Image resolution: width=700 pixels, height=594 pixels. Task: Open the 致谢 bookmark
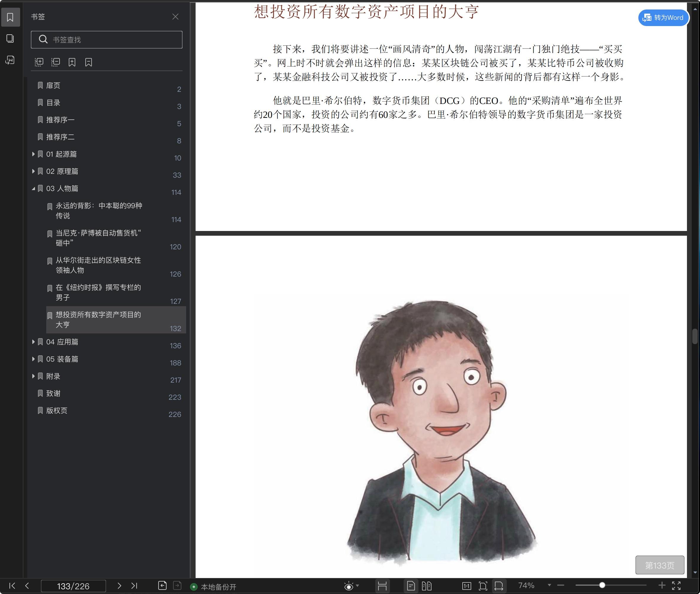tap(53, 394)
